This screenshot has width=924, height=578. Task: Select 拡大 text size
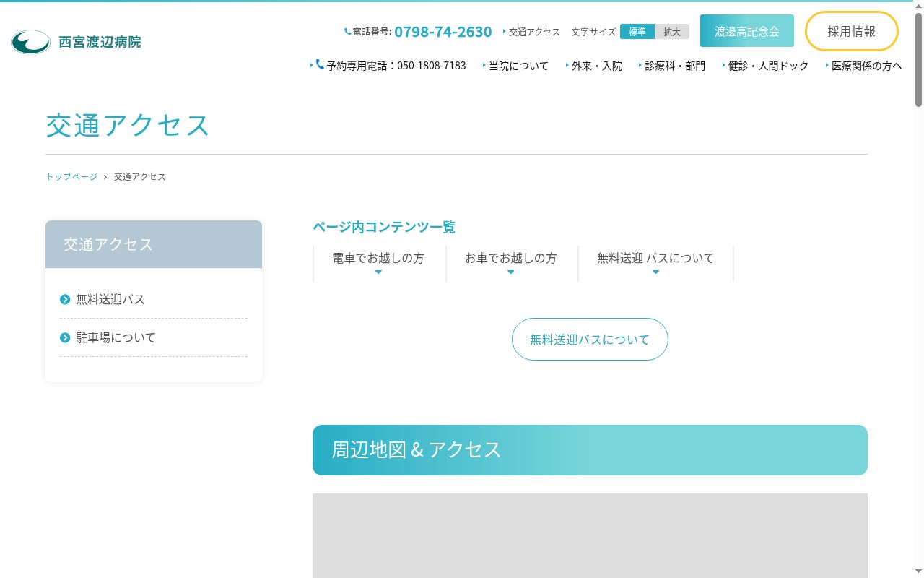(672, 32)
